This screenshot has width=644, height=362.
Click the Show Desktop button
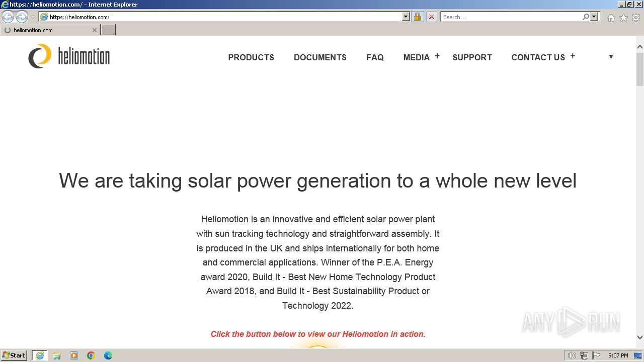click(638, 355)
